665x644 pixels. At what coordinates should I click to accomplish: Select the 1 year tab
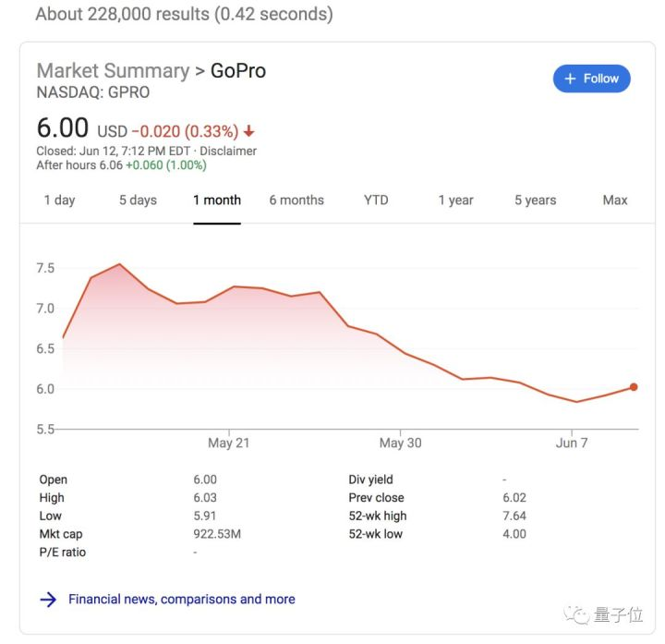[x=455, y=200]
